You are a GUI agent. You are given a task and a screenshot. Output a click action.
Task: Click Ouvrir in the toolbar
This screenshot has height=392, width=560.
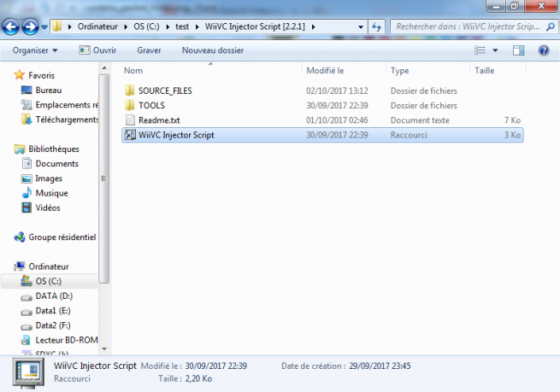(97, 50)
